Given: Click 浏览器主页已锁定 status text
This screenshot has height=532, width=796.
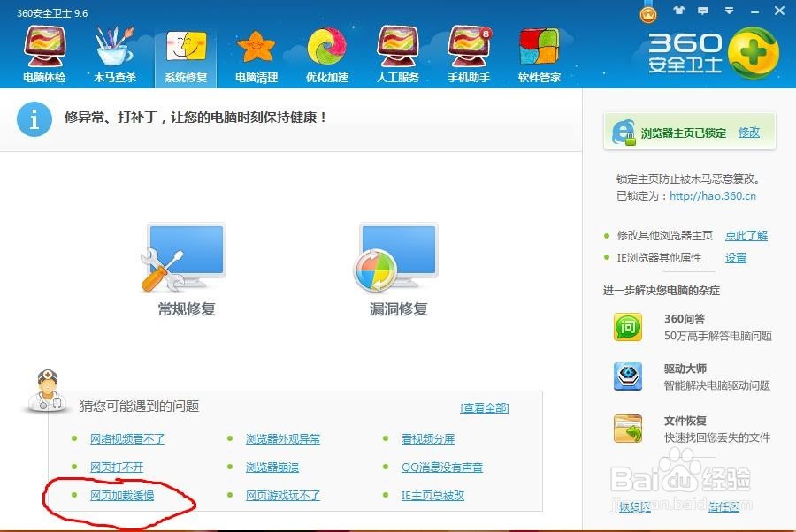Looking at the screenshot, I should 684,133.
